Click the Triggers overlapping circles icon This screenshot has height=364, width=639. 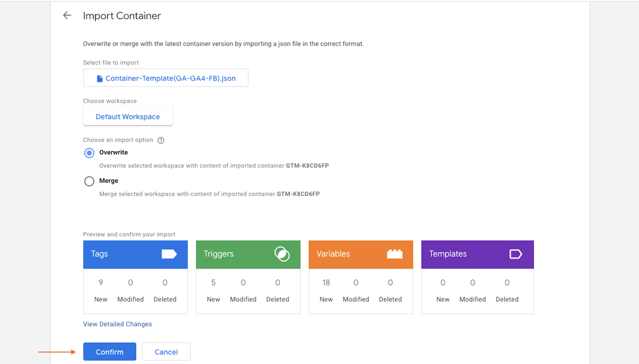(x=282, y=254)
